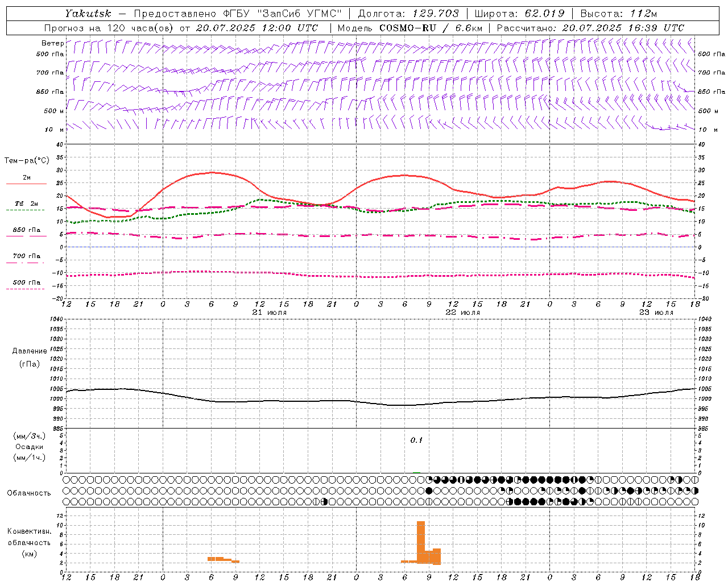The height and width of the screenshot is (582, 728).
Task: Click the 23 июля date label
Action: click(656, 313)
